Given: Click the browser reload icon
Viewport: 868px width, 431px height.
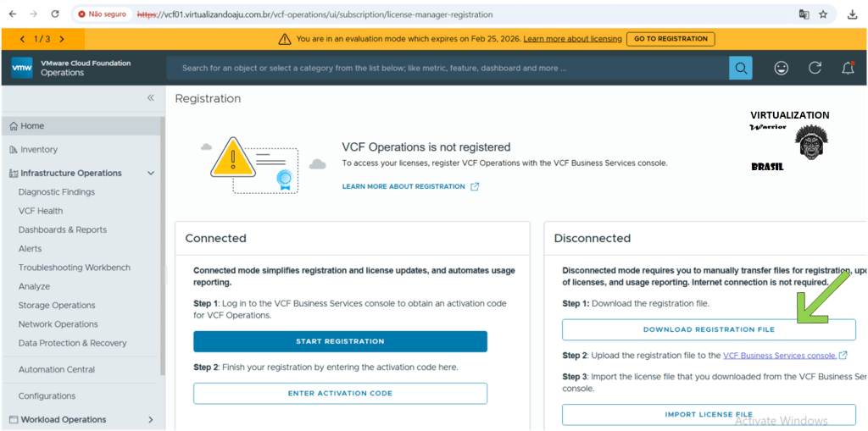Looking at the screenshot, I should 55,14.
